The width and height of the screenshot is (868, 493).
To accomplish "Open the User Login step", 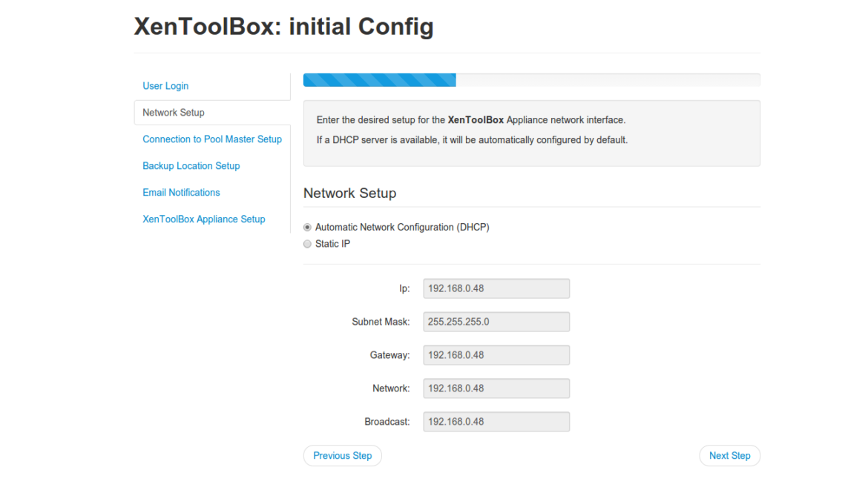I will (165, 86).
